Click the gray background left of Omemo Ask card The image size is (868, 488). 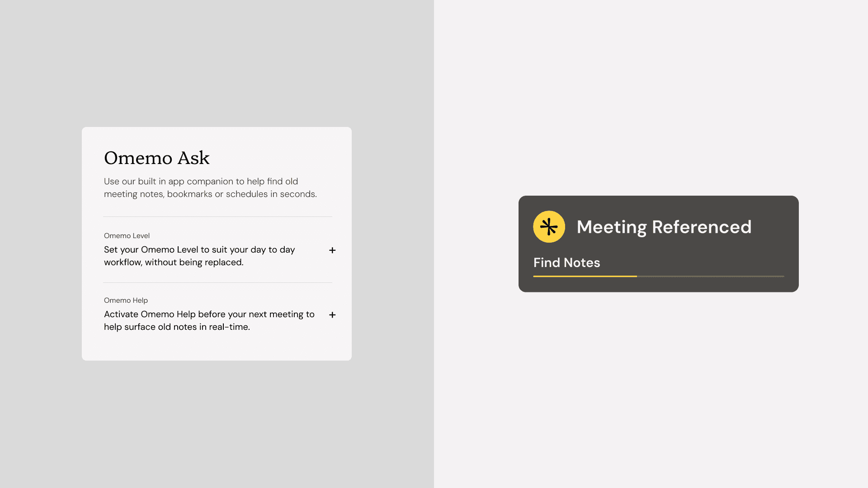click(41, 244)
